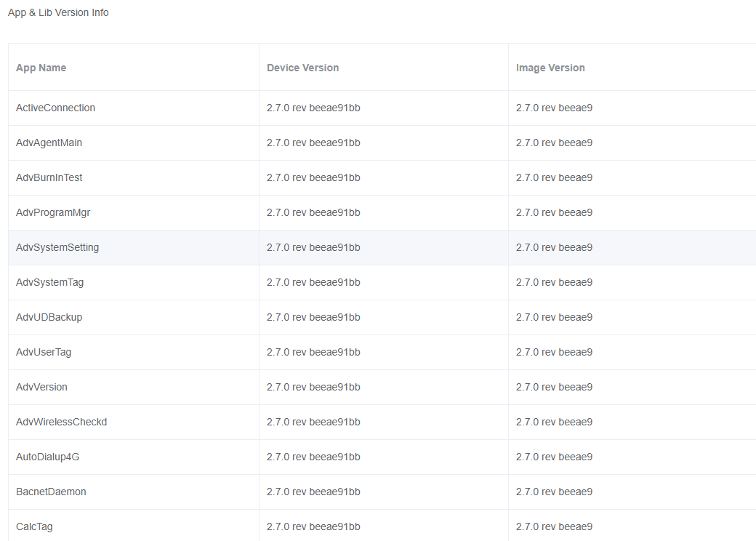The image size is (756, 541).
Task: Click the AdvVersion app name cell
Action: [x=41, y=387]
